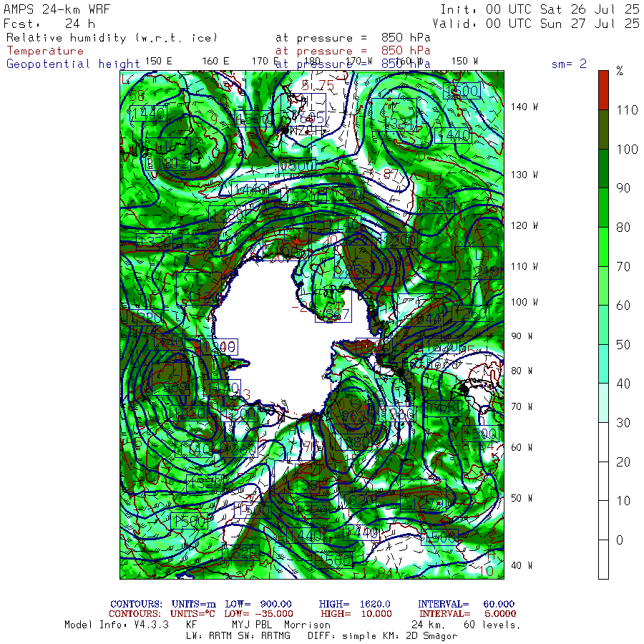Click the white 0–10% color bar segment
The width and height of the screenshot is (644, 644).
603,520
